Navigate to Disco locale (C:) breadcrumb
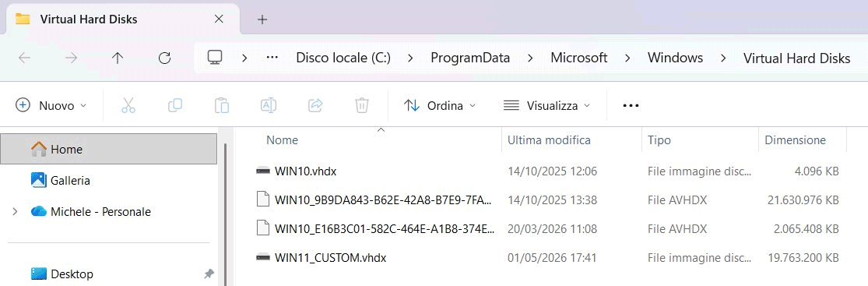Viewport: 868px width, 286px height. [x=343, y=58]
